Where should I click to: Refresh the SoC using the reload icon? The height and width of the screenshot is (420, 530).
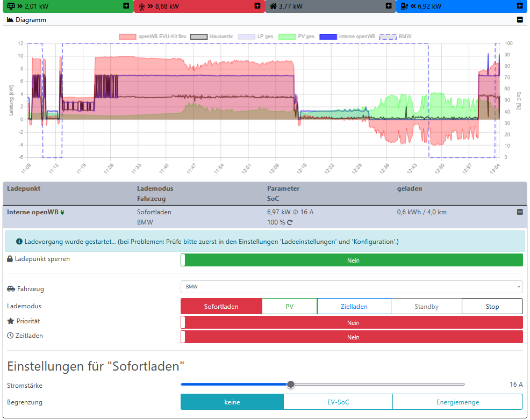click(290, 222)
